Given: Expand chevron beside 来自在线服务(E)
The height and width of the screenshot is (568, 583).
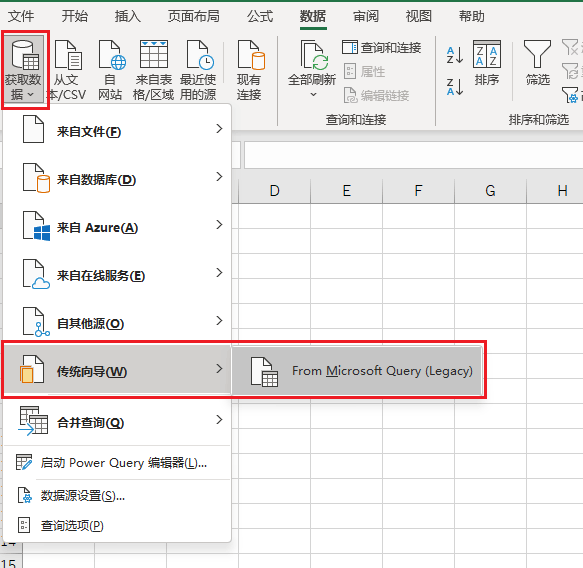Looking at the screenshot, I should (x=219, y=273).
